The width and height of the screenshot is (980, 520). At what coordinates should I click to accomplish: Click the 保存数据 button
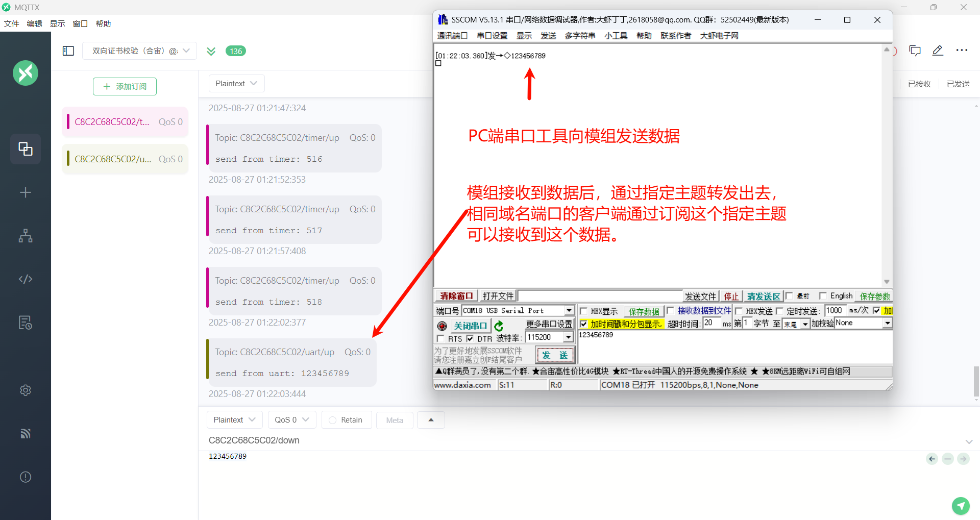click(644, 311)
